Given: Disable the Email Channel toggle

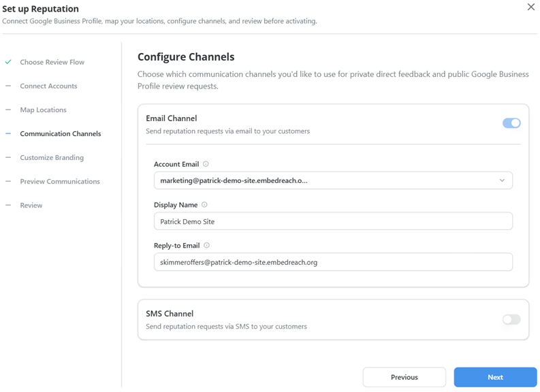Looking at the screenshot, I should (511, 123).
